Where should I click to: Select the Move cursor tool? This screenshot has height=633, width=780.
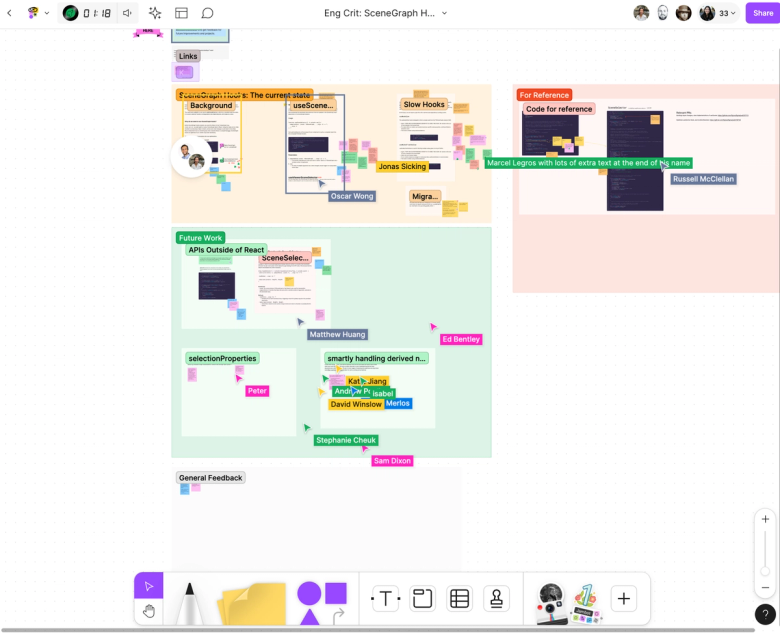(149, 586)
